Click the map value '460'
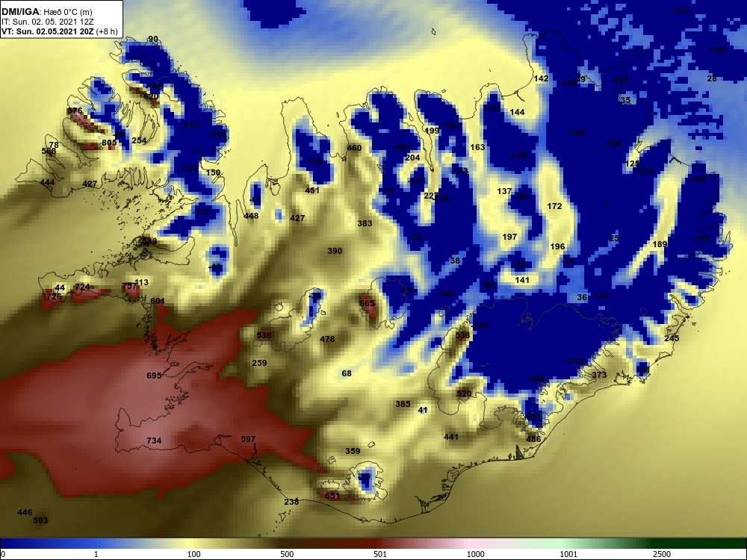Viewport: 747px width, 560px height. pos(354,148)
